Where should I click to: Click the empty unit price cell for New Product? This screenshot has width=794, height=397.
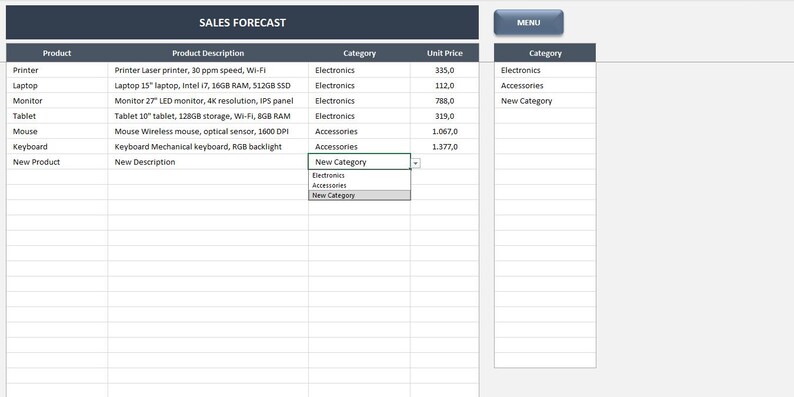pos(444,162)
